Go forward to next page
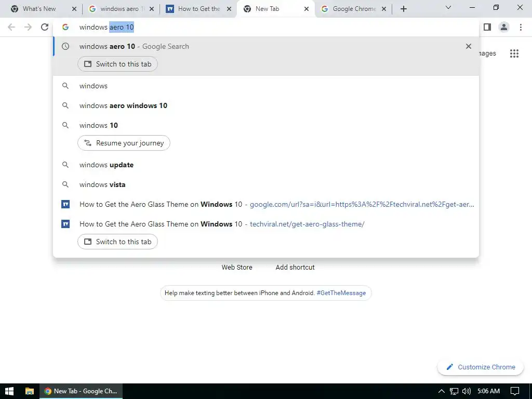532x399 pixels. point(28,27)
